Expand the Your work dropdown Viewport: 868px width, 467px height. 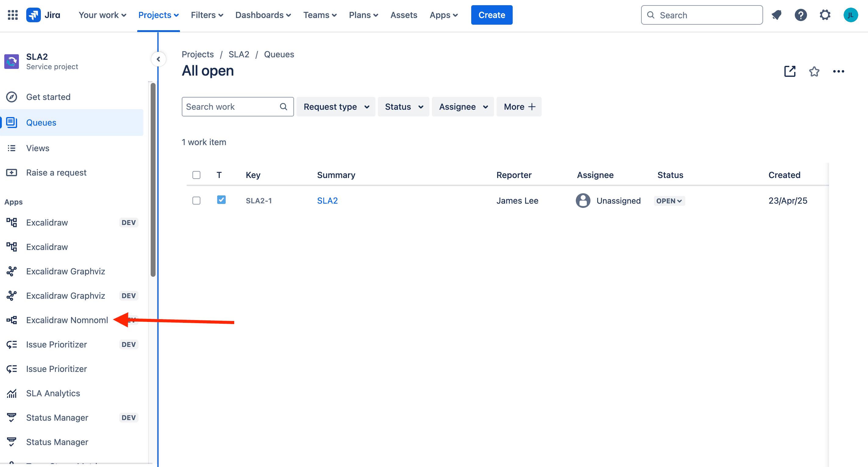click(x=102, y=15)
